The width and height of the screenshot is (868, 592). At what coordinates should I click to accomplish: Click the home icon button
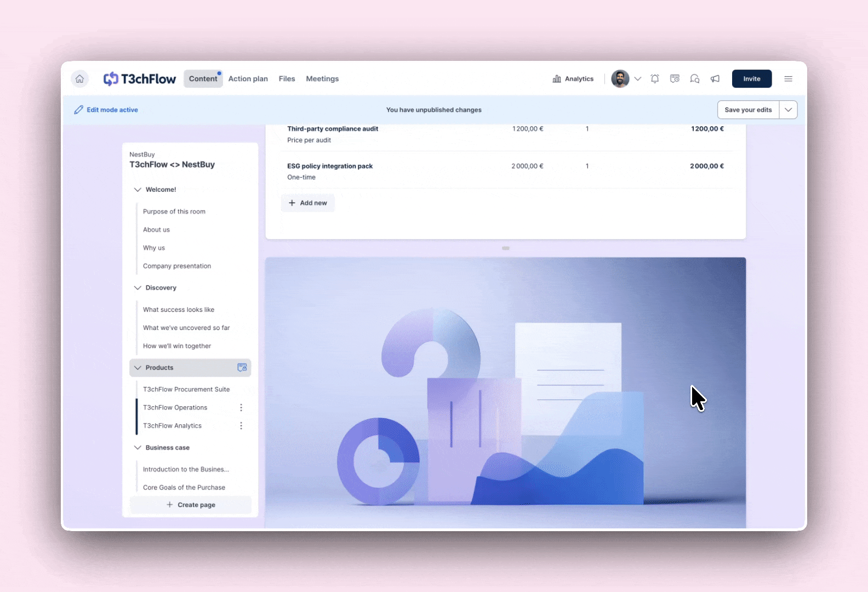point(79,79)
